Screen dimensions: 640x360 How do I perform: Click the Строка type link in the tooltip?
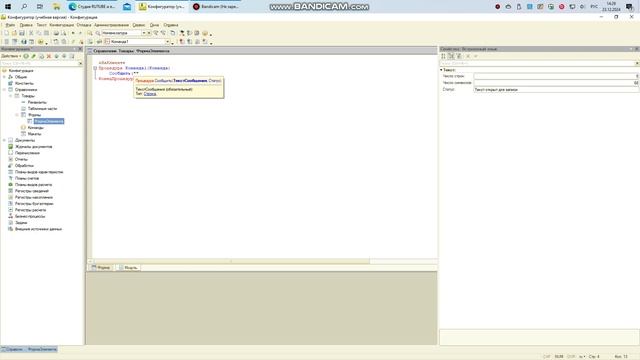pyautogui.click(x=150, y=94)
